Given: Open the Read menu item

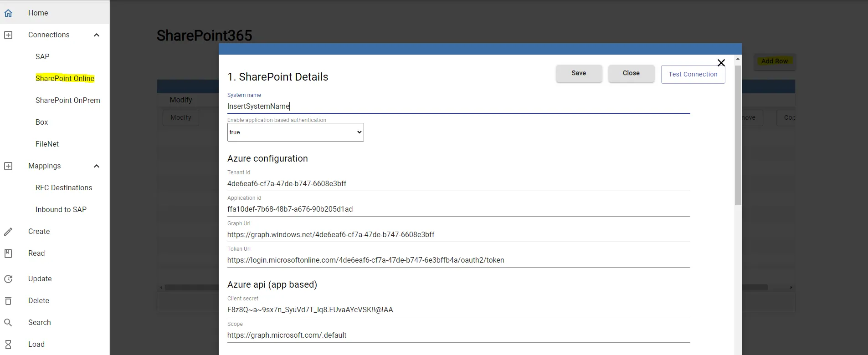Looking at the screenshot, I should 36,254.
